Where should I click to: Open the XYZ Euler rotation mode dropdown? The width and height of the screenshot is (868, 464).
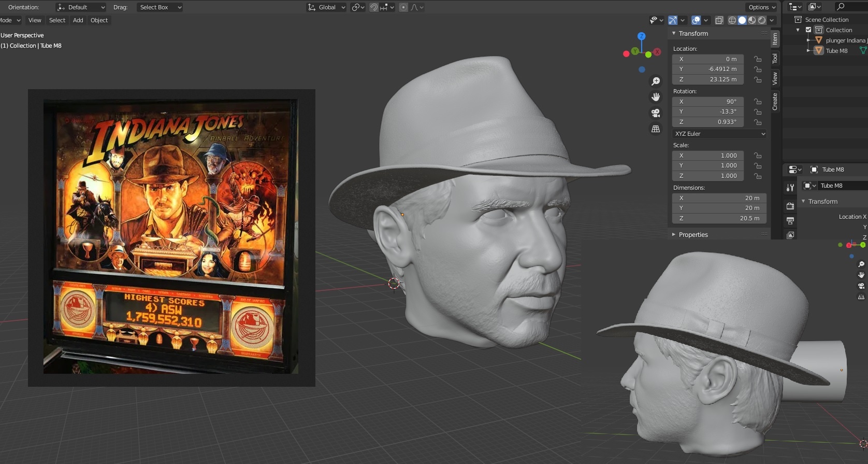click(719, 134)
